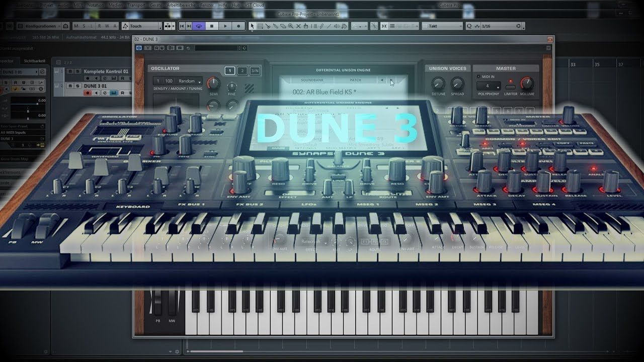Select the eraser tool in toolbar
Viewport: 644px width, 362px height.
(x=283, y=26)
